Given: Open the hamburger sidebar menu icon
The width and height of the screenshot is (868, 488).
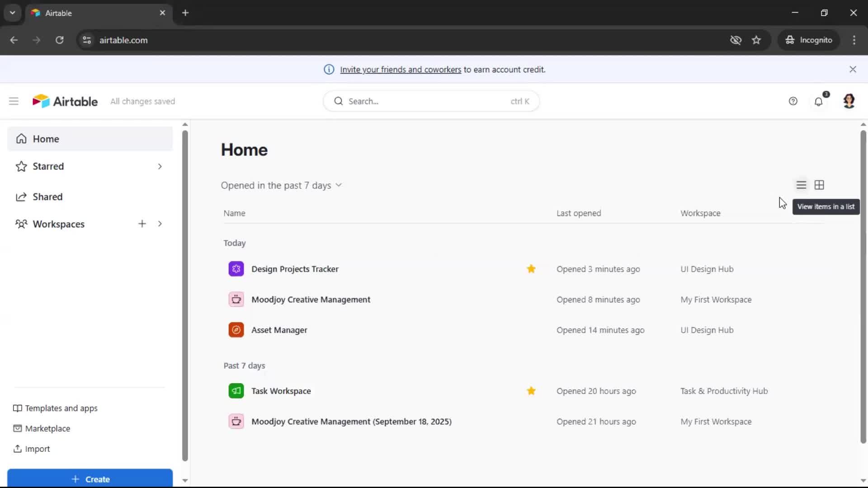Looking at the screenshot, I should tap(14, 101).
